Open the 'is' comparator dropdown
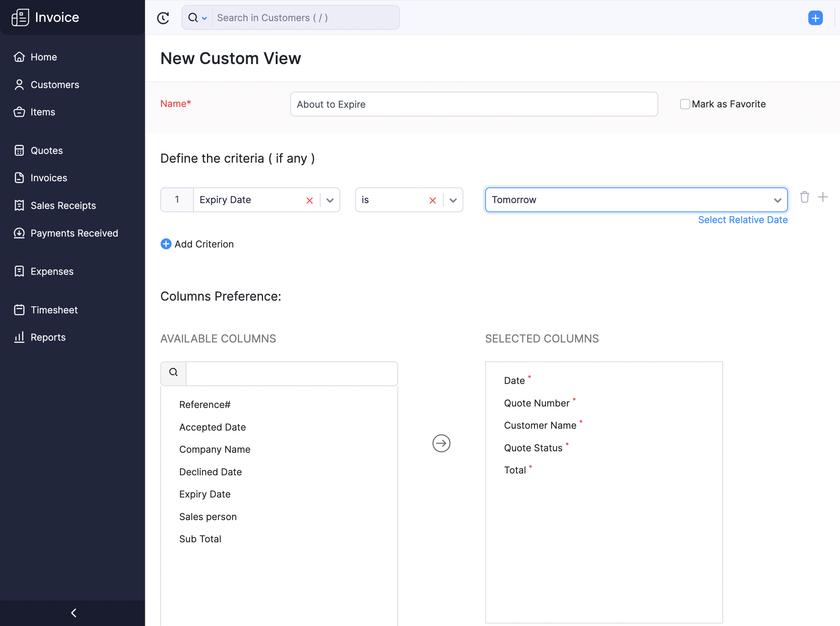This screenshot has width=840, height=626. [453, 200]
